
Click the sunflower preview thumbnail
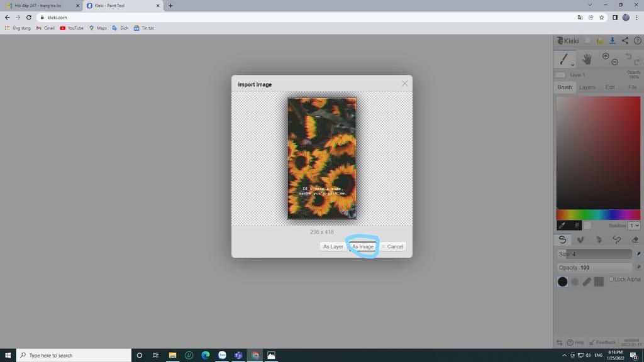[x=321, y=158]
